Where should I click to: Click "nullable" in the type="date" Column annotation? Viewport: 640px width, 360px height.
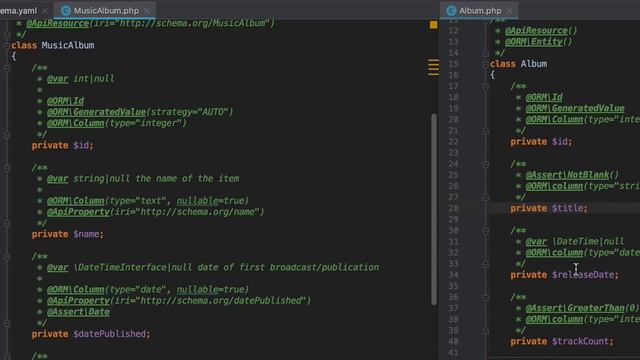pos(198,289)
